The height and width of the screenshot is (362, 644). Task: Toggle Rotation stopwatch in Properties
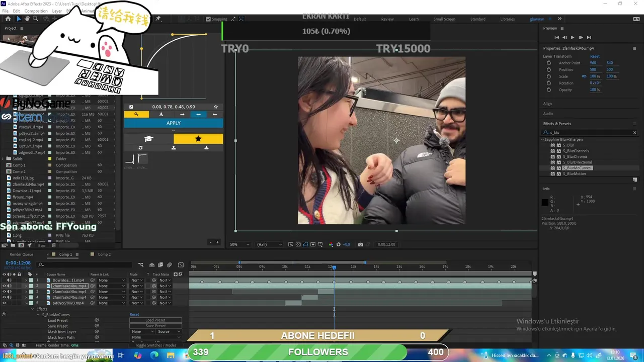pyautogui.click(x=549, y=83)
